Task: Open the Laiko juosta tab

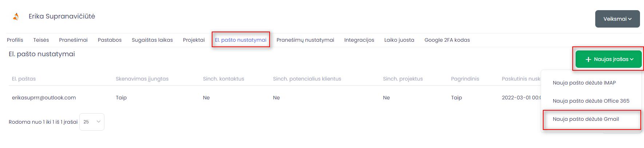Action: tap(399, 40)
